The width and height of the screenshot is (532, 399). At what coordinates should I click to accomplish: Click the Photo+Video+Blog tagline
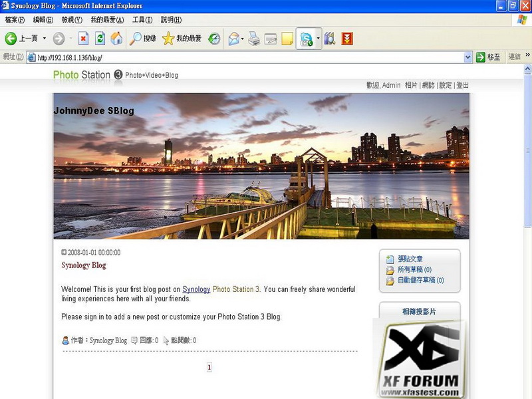pos(152,75)
